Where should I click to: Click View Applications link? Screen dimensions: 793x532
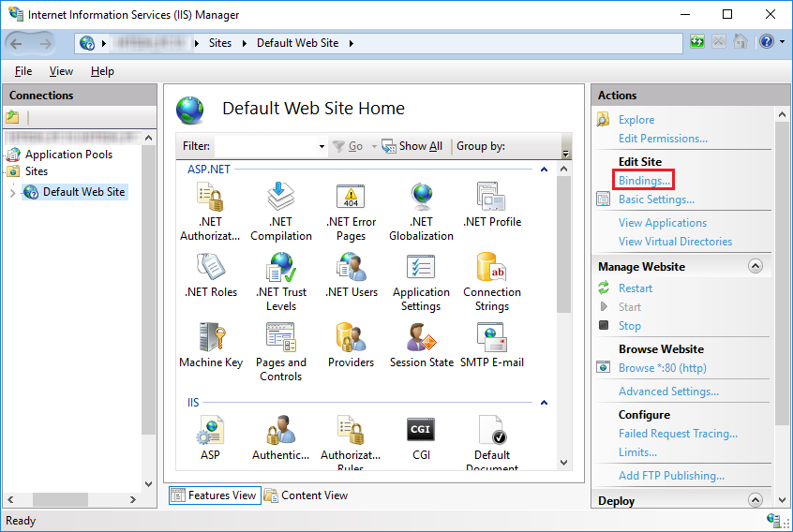pyautogui.click(x=663, y=223)
